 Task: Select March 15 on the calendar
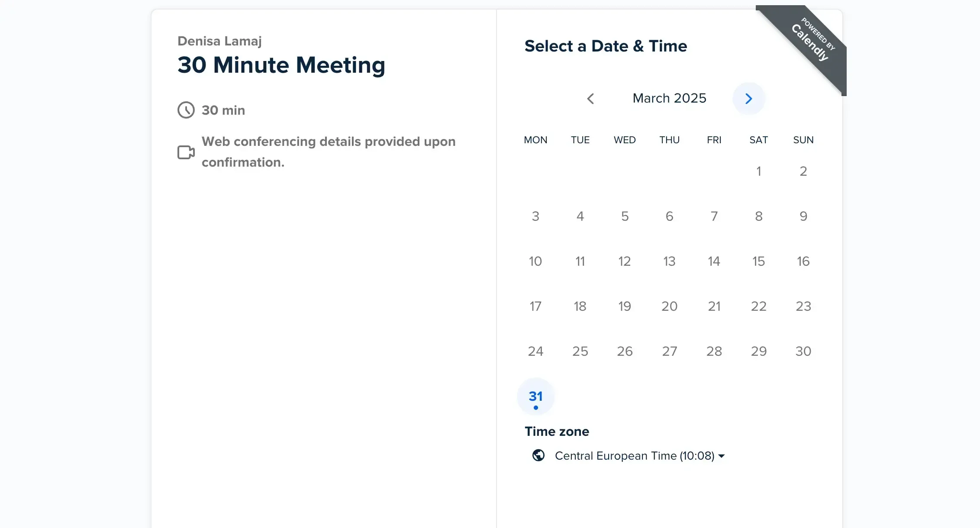(x=758, y=261)
